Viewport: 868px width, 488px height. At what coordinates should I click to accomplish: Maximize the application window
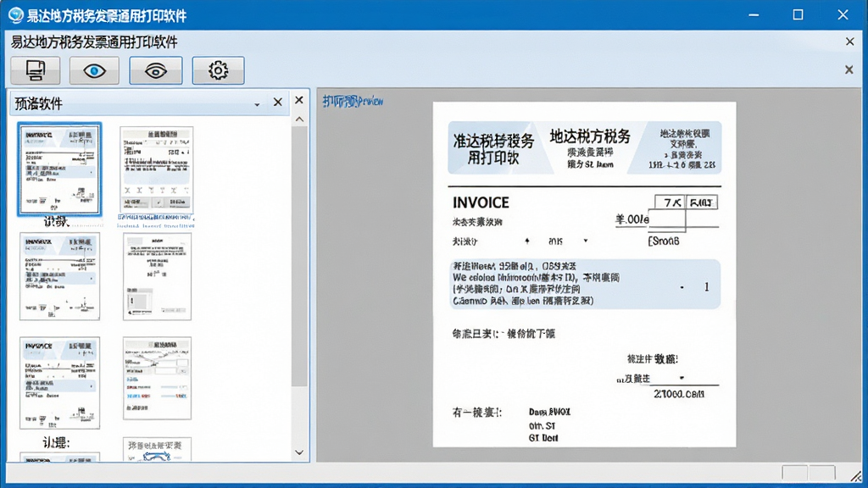pos(798,15)
